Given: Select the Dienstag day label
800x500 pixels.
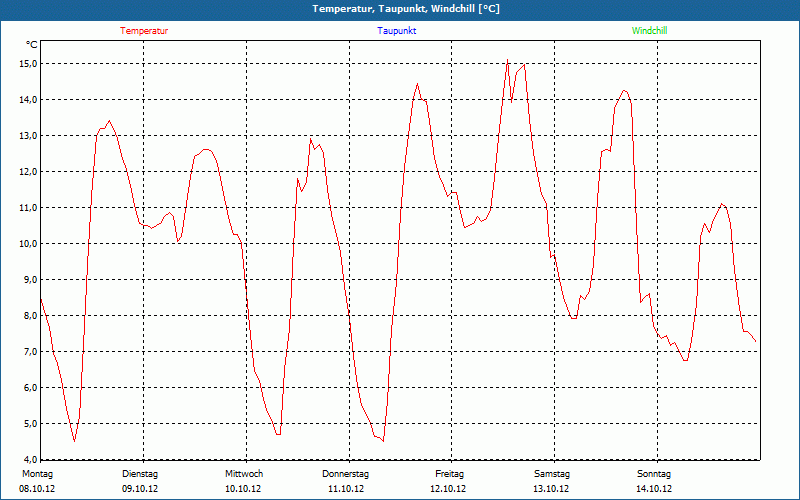Looking at the screenshot, I should [140, 474].
